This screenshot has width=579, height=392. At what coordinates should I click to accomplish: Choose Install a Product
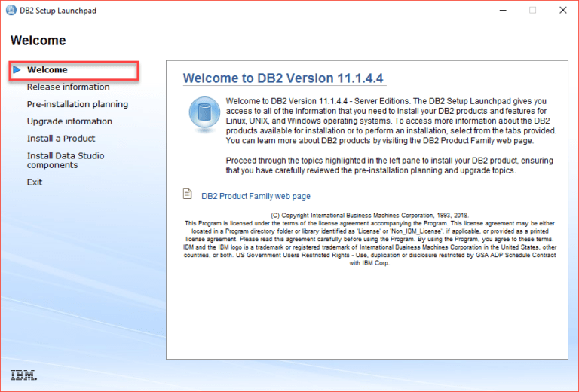pyautogui.click(x=61, y=139)
